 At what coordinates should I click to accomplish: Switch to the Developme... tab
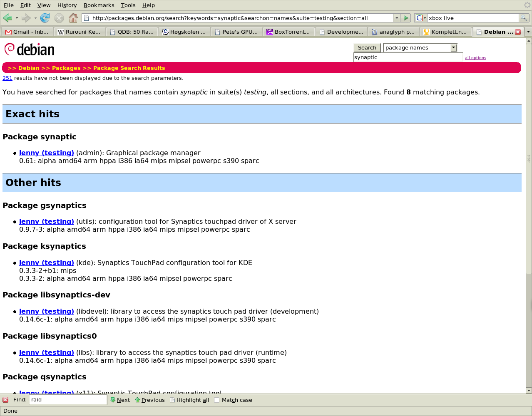pos(342,32)
